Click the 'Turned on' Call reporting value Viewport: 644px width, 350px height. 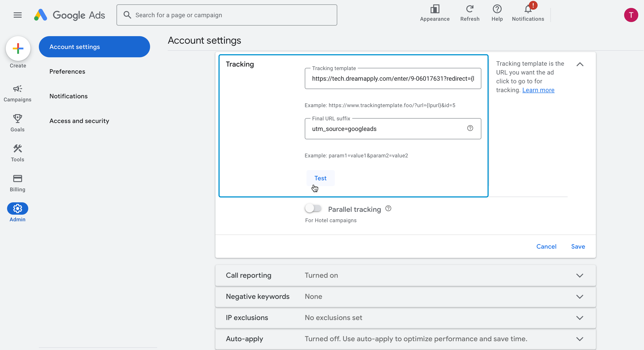[x=321, y=275]
